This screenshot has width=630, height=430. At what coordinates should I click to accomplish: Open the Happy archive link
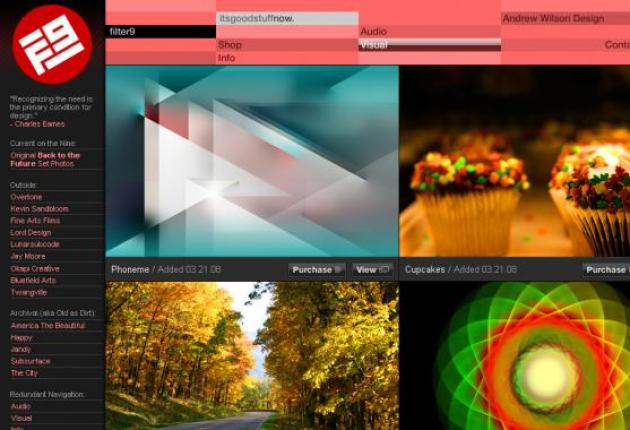(x=21, y=338)
